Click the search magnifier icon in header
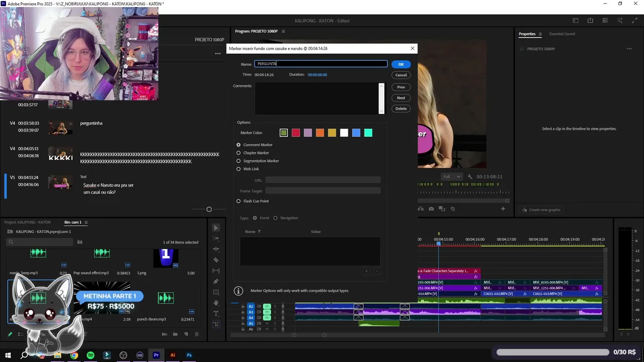 coord(620,21)
